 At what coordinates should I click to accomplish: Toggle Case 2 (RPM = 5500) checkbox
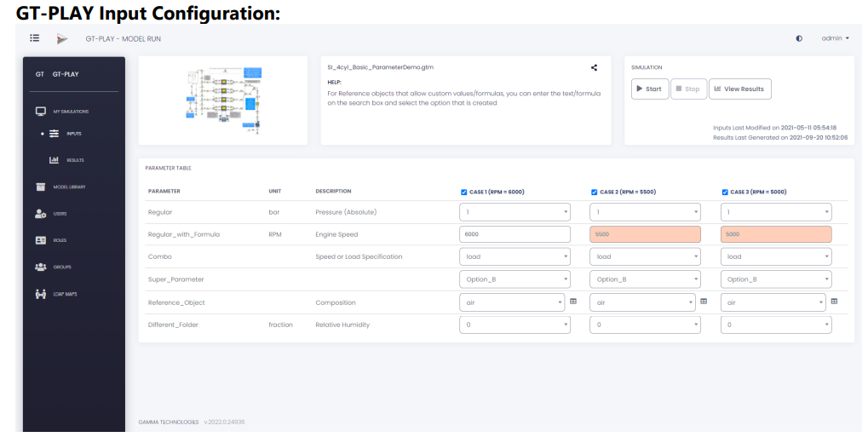[x=594, y=193]
